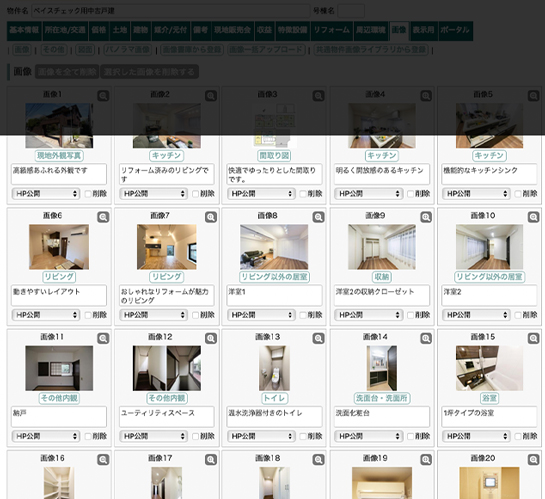Screen dimensions: 545x499
Task: Open the zoom icon on 画像3
Action: pos(318,96)
